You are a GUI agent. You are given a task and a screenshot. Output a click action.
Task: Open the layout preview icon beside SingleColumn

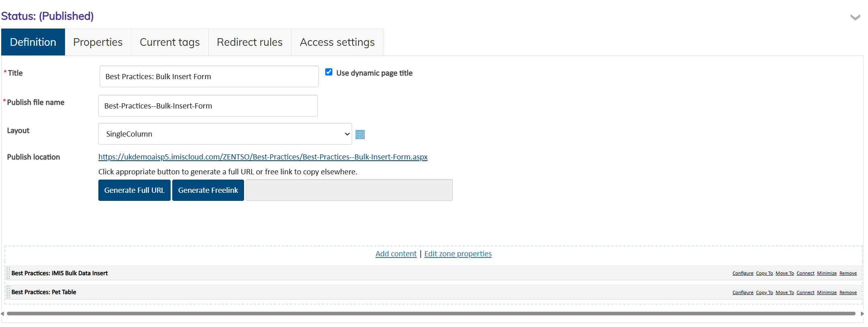360,135
